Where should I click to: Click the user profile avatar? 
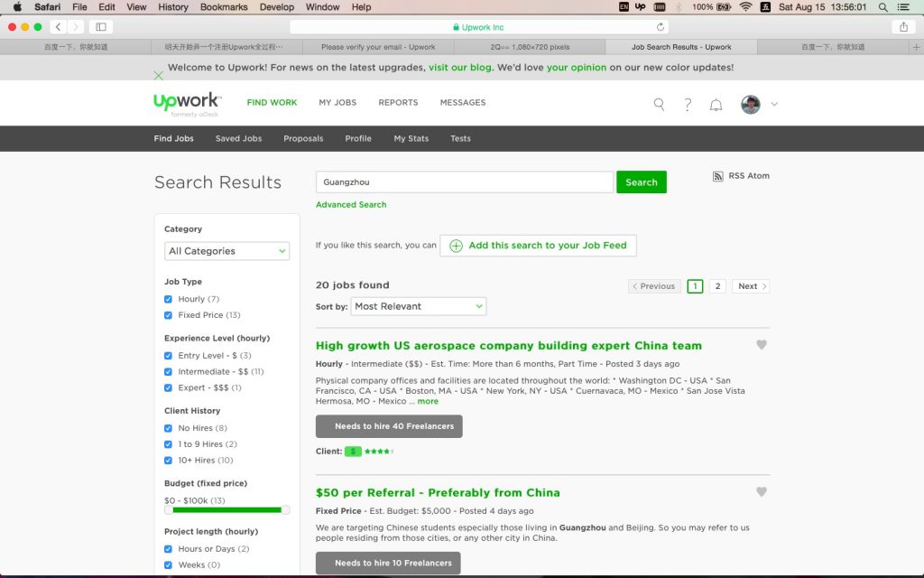(x=750, y=105)
